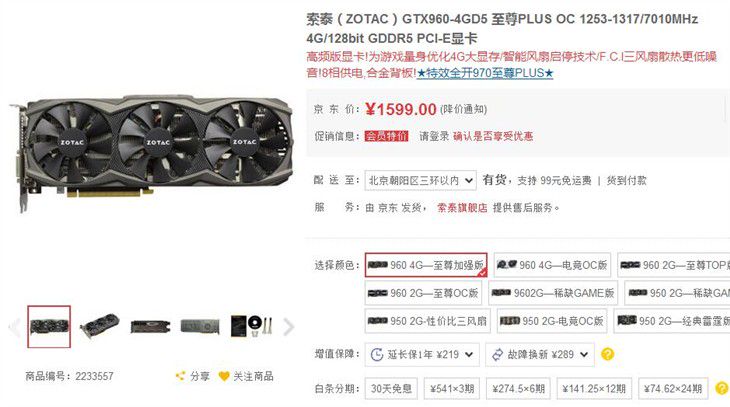Click the heart icon to follow product
This screenshot has width=730, height=407.
(224, 376)
